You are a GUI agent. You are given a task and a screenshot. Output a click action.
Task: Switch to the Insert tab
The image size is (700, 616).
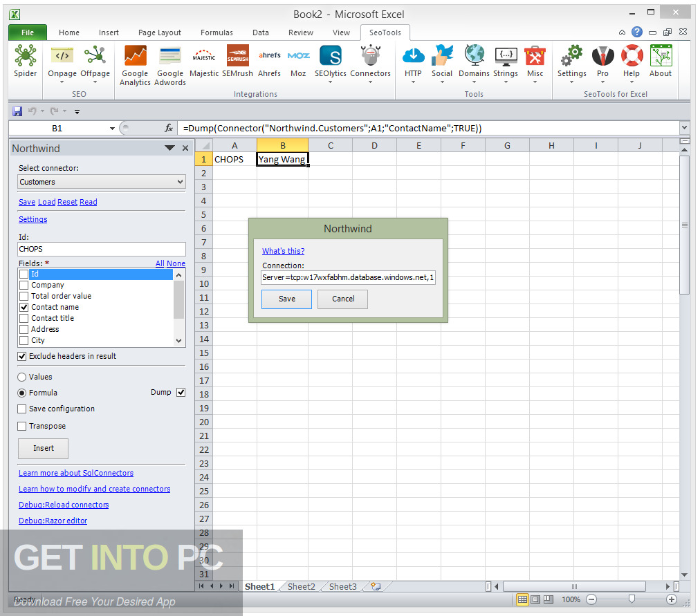tap(109, 32)
